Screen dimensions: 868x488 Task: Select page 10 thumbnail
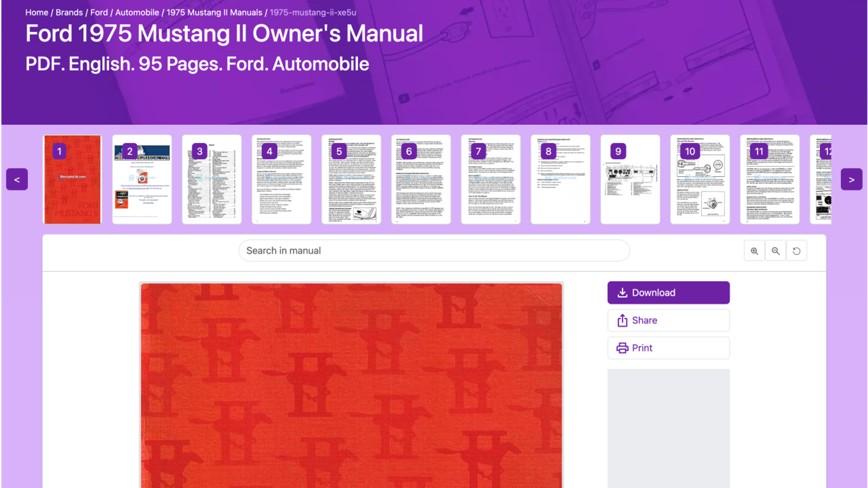click(x=700, y=179)
